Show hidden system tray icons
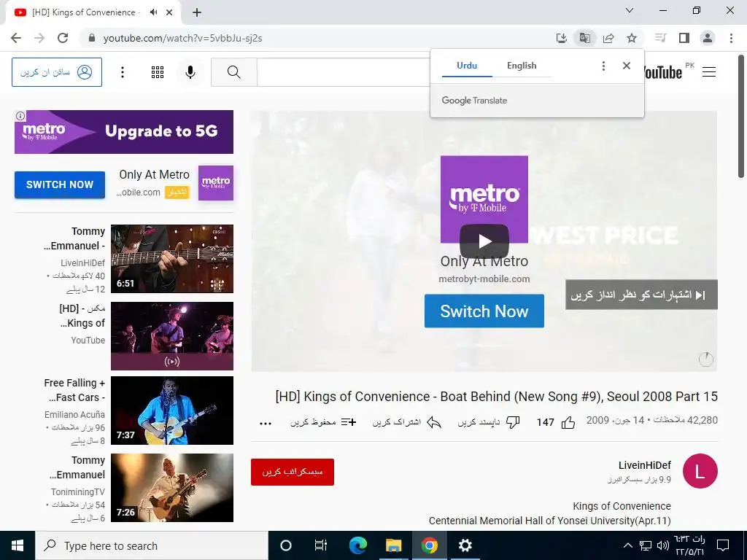747x560 pixels. click(x=628, y=545)
